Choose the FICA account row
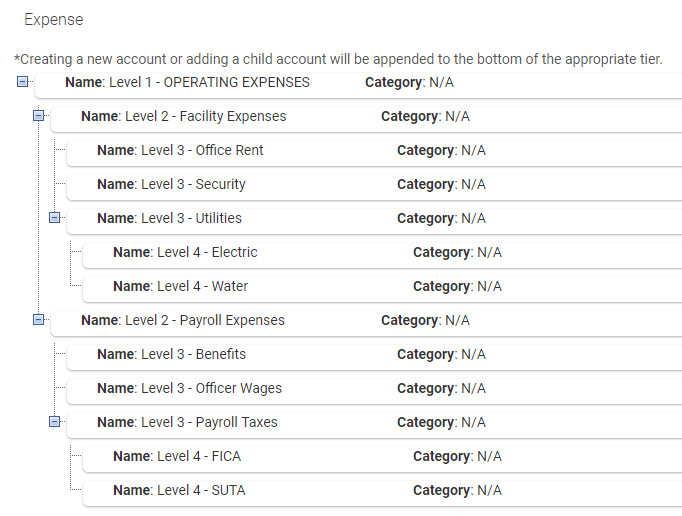 pyautogui.click(x=177, y=456)
